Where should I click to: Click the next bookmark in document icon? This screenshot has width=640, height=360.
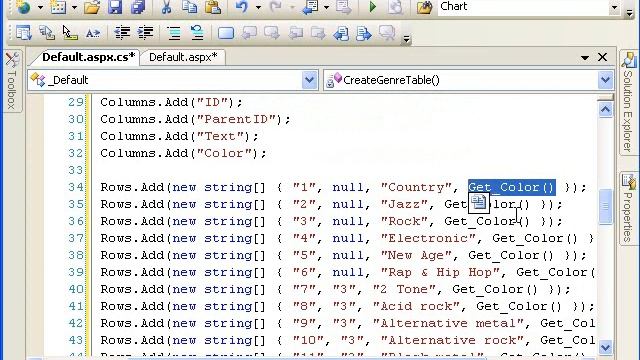(364, 33)
